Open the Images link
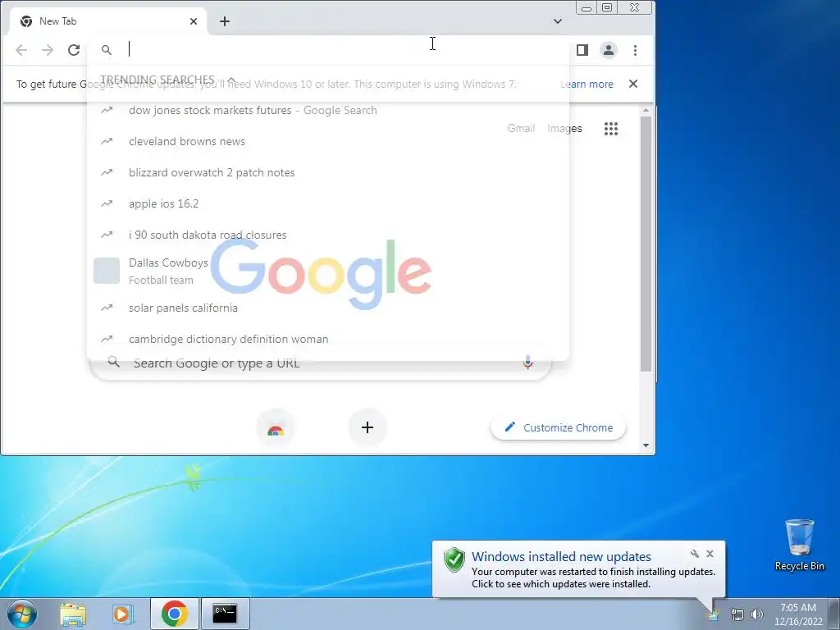840x630 pixels. tap(564, 129)
